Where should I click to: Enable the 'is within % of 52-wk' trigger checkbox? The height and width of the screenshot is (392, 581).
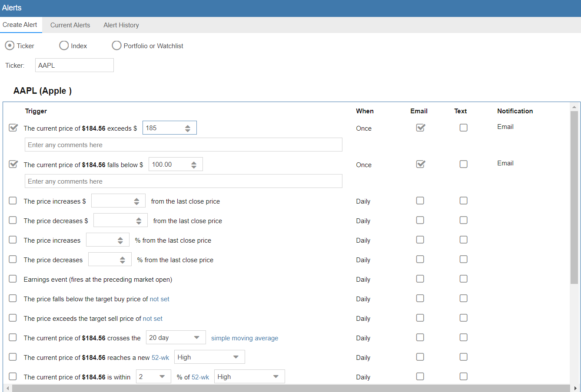coord(13,376)
